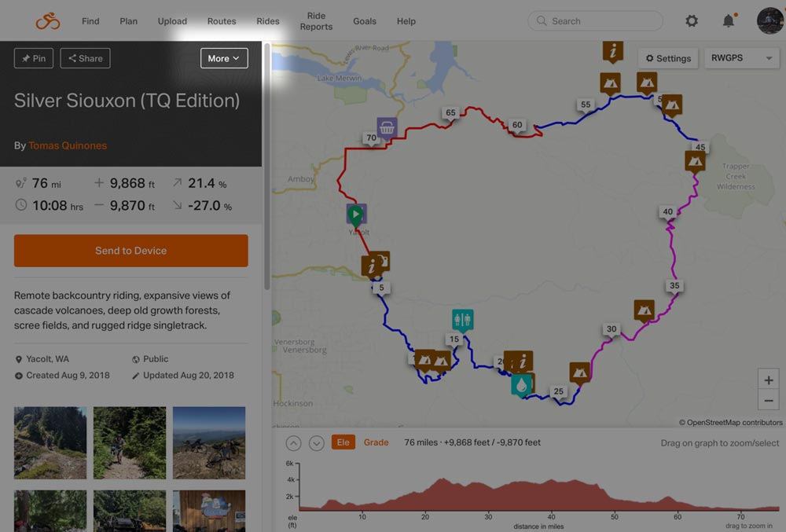
Task: Select the camping marker just below mile 45
Action: point(695,162)
